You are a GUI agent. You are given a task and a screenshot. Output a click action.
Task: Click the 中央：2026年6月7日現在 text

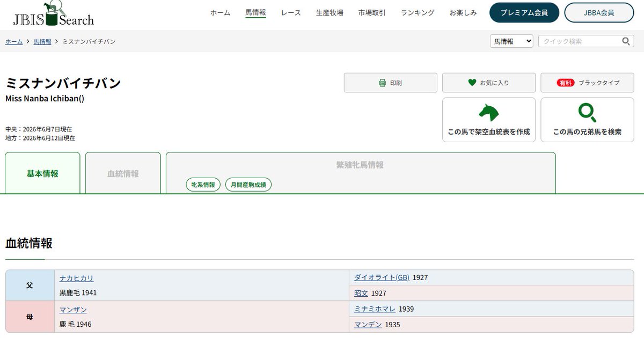tap(39, 129)
